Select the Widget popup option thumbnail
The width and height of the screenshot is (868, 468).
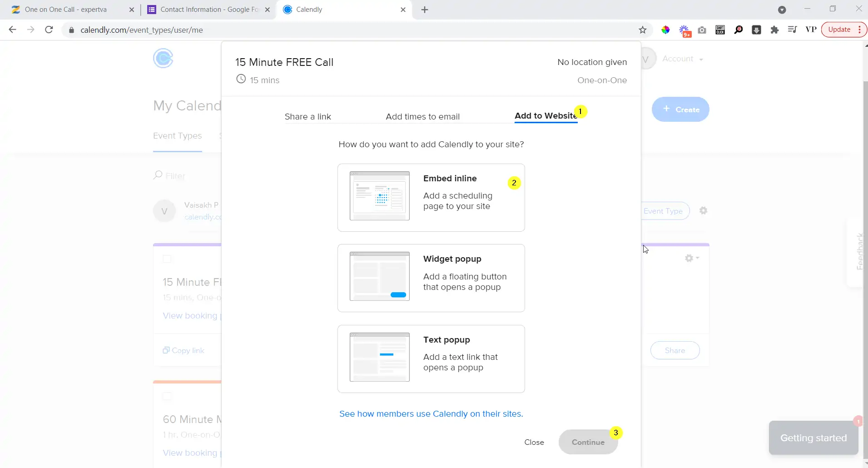[380, 276]
